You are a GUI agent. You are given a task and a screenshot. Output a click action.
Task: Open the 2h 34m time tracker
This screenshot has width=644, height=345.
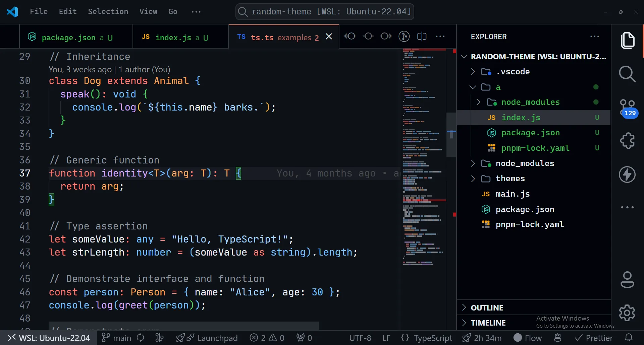(x=482, y=338)
